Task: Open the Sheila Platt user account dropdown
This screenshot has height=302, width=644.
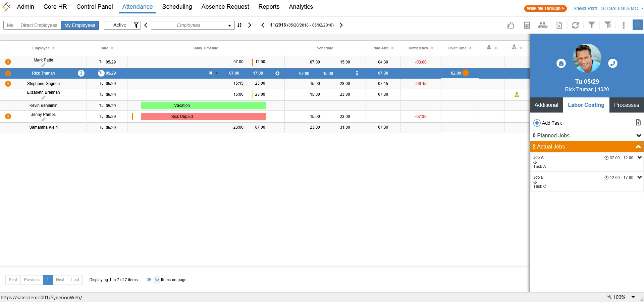Action: pos(608,8)
